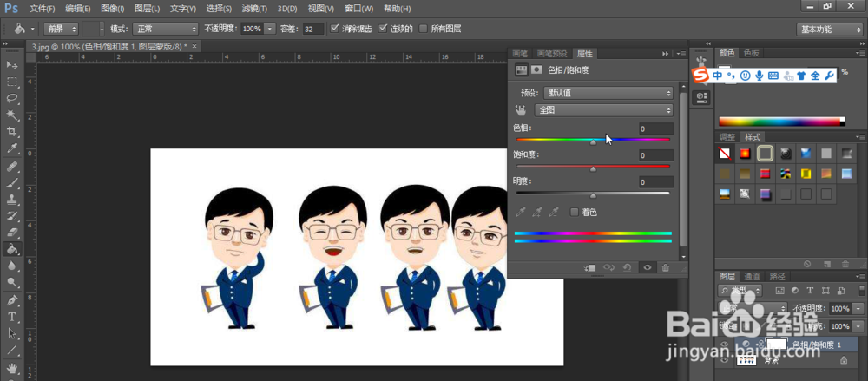
Task: Click the on-image adjustment hand icon
Action: (x=520, y=109)
